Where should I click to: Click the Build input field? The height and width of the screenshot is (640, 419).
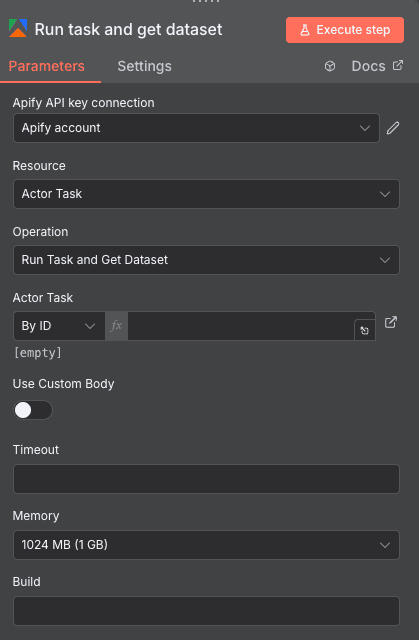point(206,611)
